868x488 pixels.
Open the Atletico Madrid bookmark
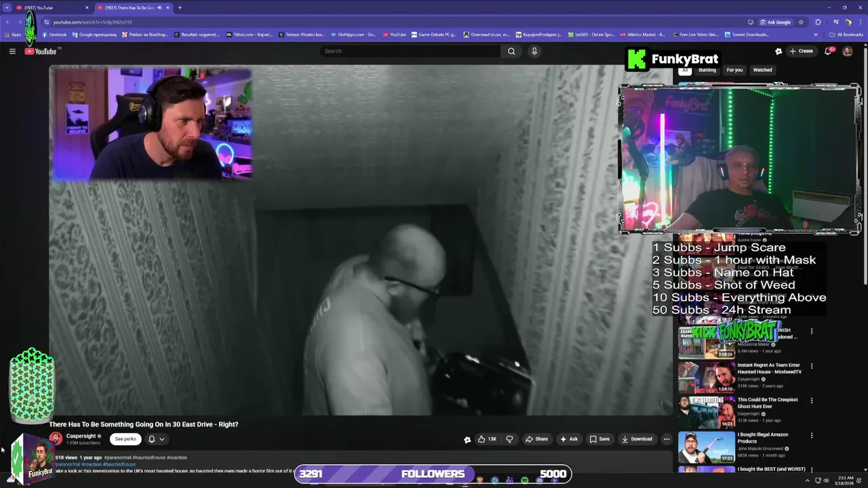(x=642, y=35)
